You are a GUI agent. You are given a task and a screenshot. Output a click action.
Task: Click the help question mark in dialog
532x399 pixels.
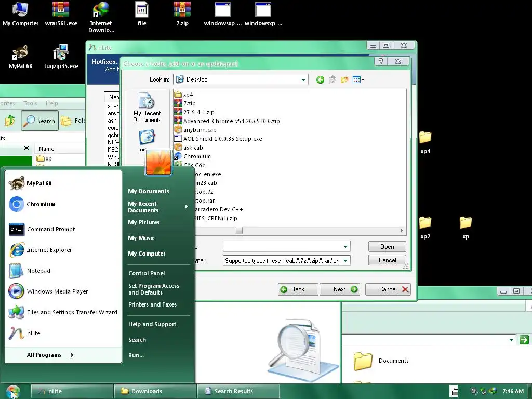381,61
